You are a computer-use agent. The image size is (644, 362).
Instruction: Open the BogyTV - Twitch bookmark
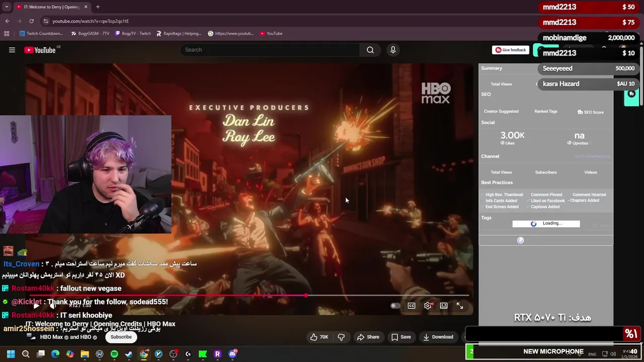click(133, 34)
